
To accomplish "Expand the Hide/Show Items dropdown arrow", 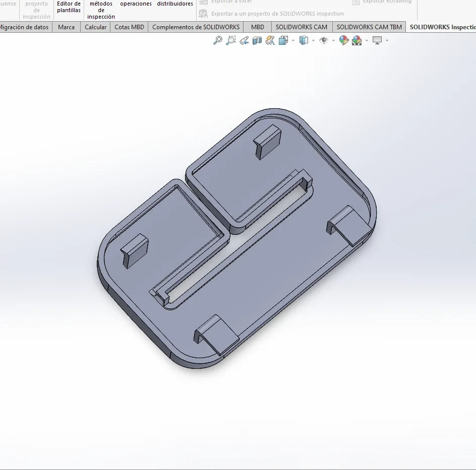I will coord(333,40).
